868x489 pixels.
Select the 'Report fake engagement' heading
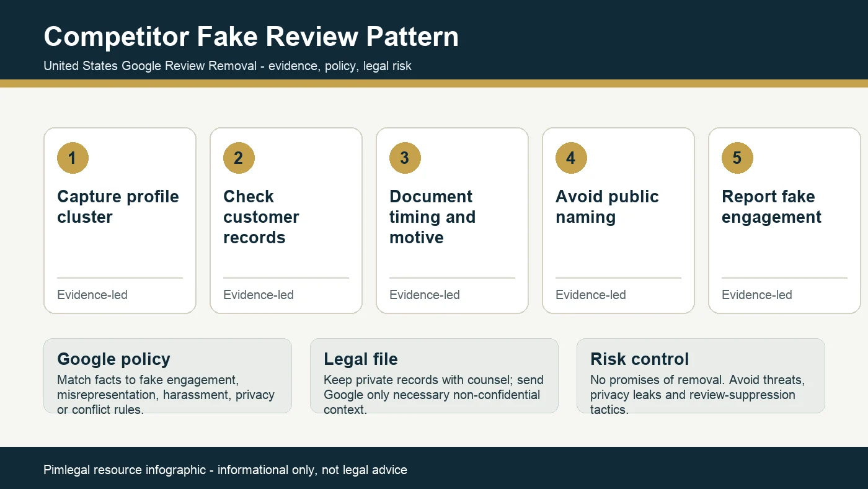[x=771, y=207]
